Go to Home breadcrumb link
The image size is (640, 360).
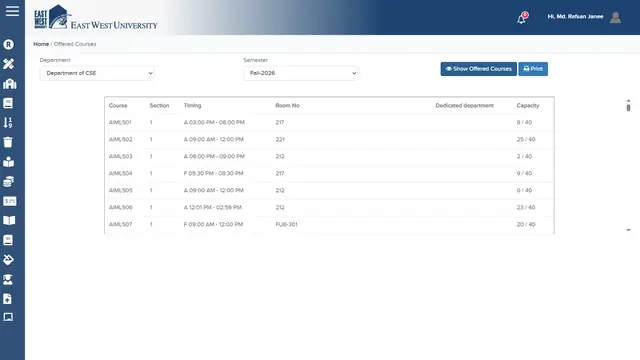[41, 44]
